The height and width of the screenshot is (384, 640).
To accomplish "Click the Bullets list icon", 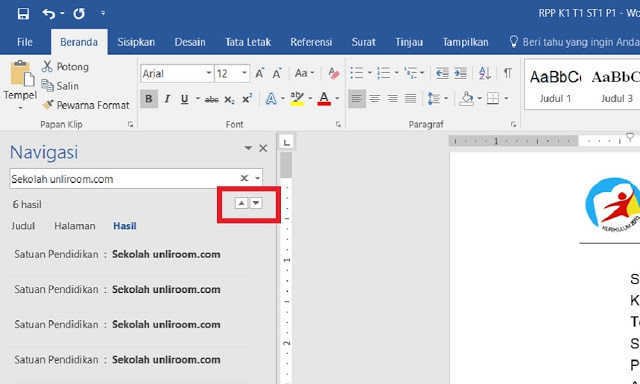I will pyautogui.click(x=357, y=73).
